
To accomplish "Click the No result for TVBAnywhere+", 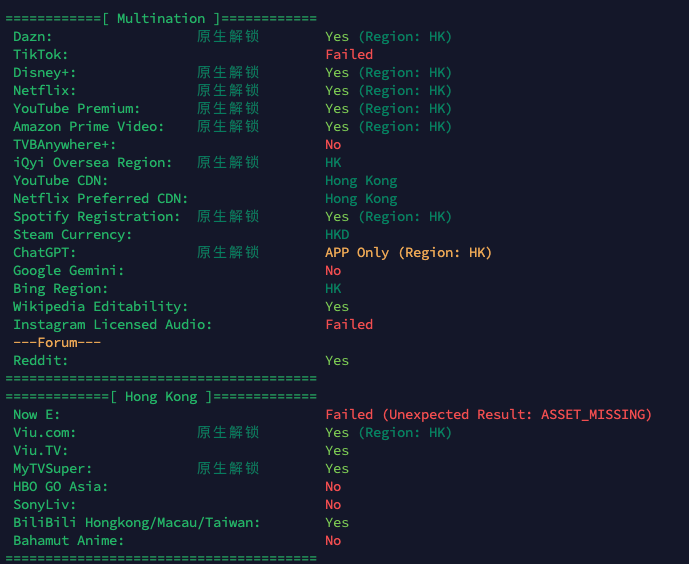I will click(x=333, y=144).
